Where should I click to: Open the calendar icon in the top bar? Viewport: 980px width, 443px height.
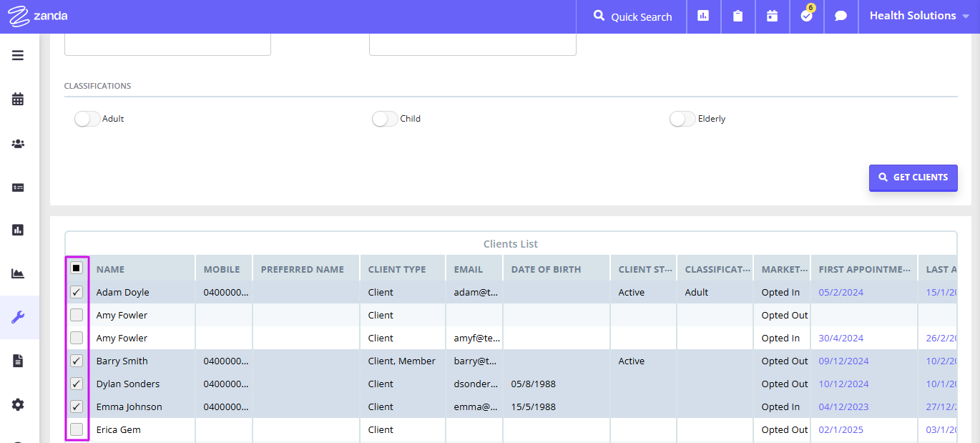click(x=772, y=16)
